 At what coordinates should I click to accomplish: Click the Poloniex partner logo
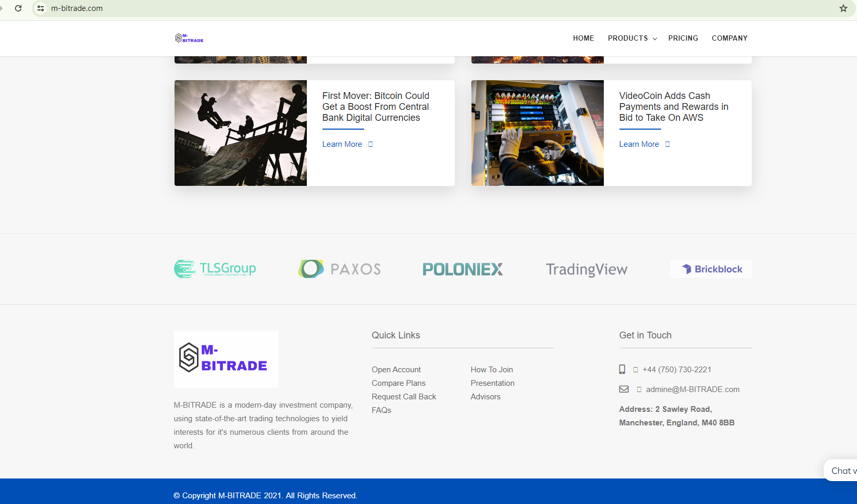pos(463,269)
